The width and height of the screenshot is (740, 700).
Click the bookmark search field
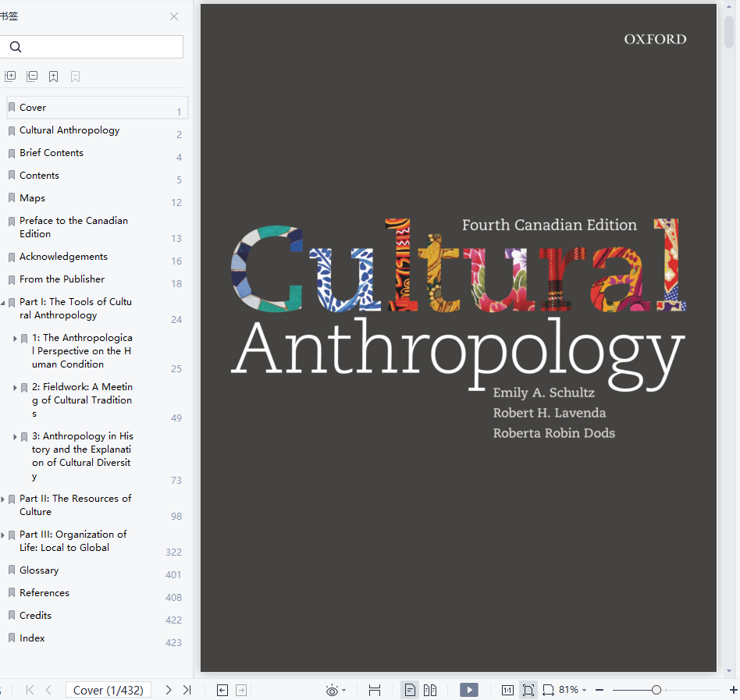point(91,47)
